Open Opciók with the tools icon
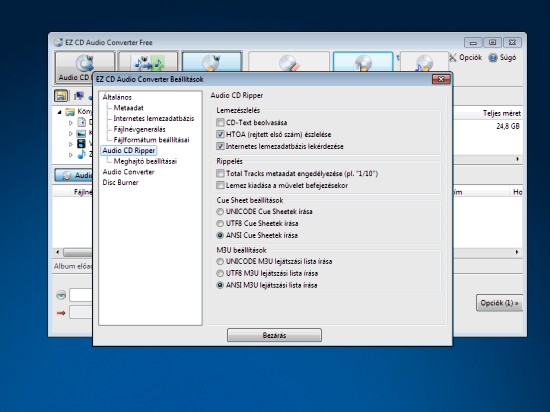 click(466, 58)
